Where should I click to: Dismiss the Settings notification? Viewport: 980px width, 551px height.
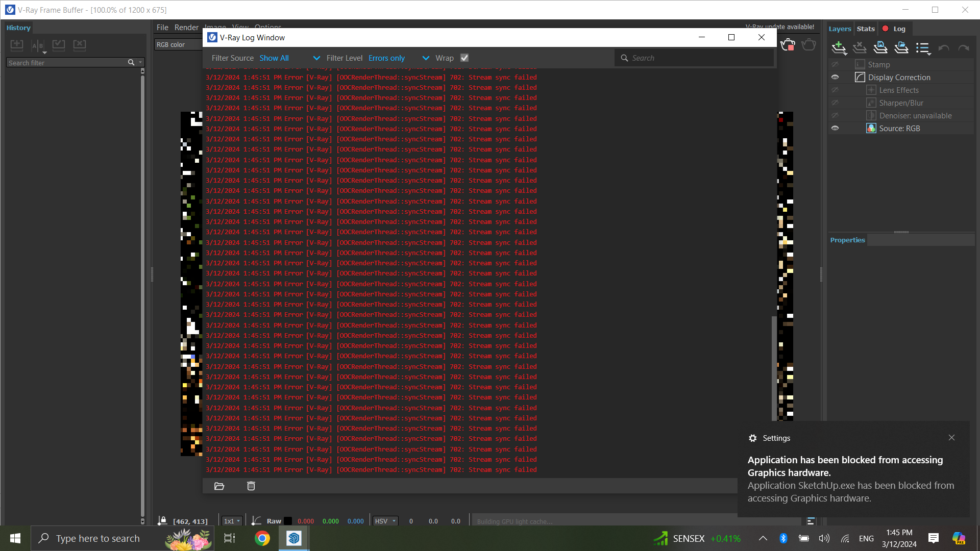pos(951,438)
